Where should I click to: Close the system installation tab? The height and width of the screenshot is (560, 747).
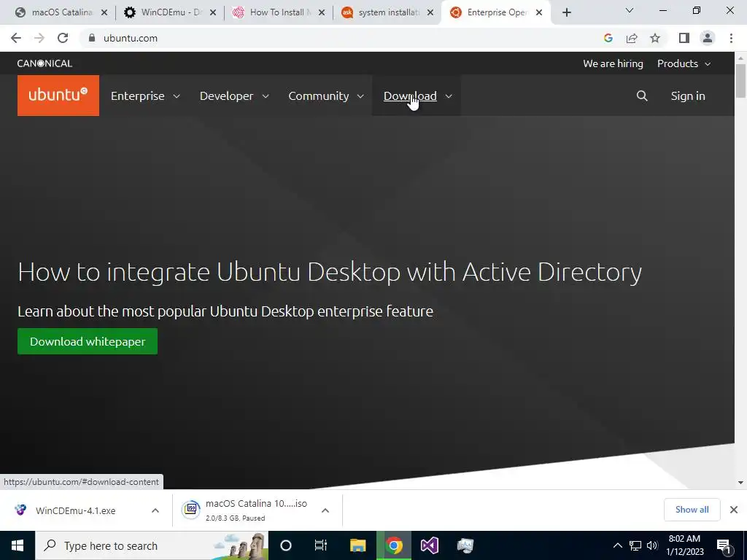430,12
